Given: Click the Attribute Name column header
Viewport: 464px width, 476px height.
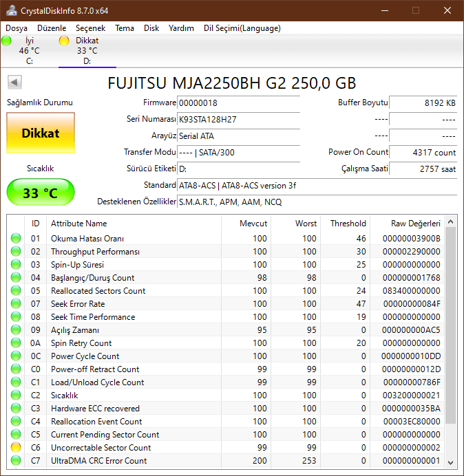Looking at the screenshot, I should tap(134, 224).
